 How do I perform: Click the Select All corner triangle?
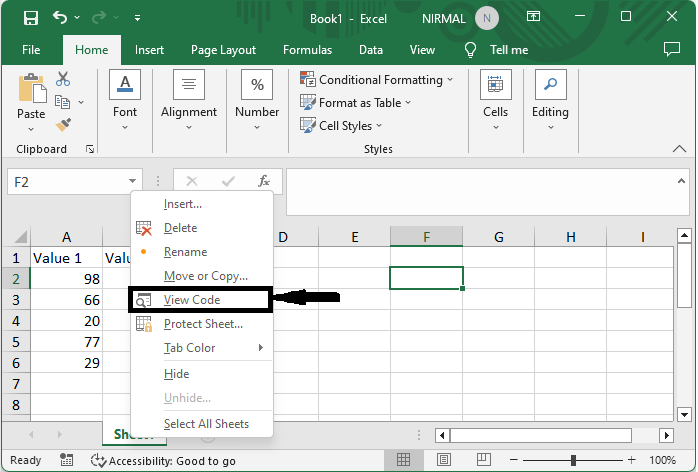20,236
